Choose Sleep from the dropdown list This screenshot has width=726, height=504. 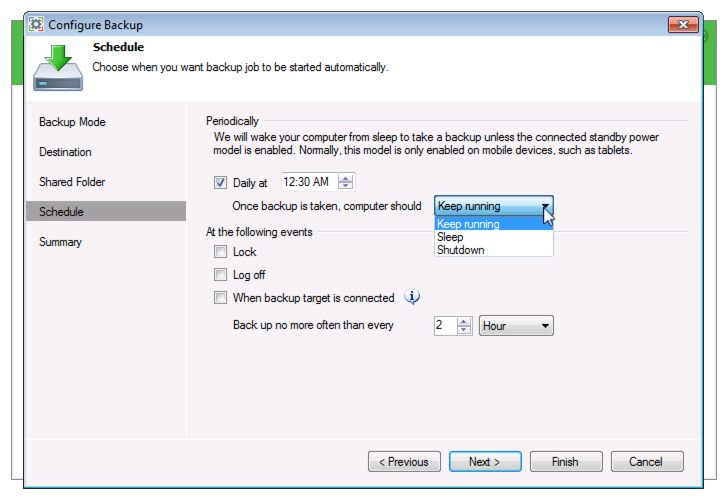[494, 237]
